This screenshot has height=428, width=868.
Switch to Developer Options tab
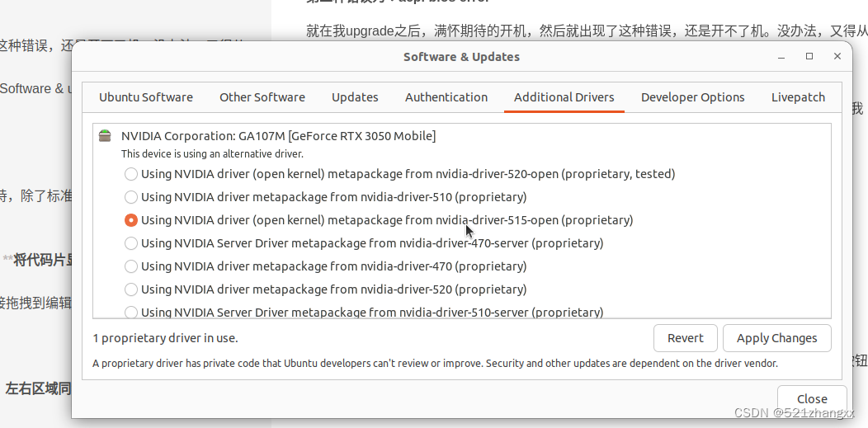pyautogui.click(x=692, y=97)
